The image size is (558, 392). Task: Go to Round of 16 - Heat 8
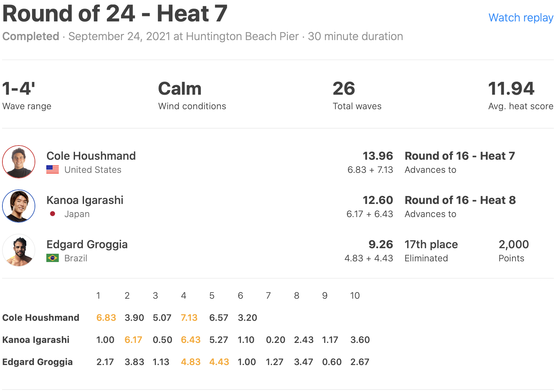coord(460,200)
